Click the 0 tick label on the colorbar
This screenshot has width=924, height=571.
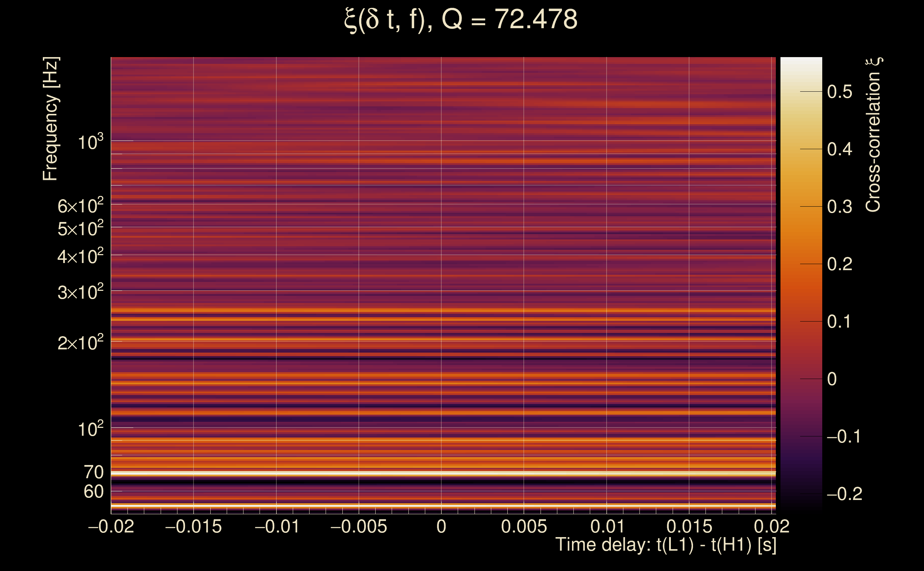(832, 379)
